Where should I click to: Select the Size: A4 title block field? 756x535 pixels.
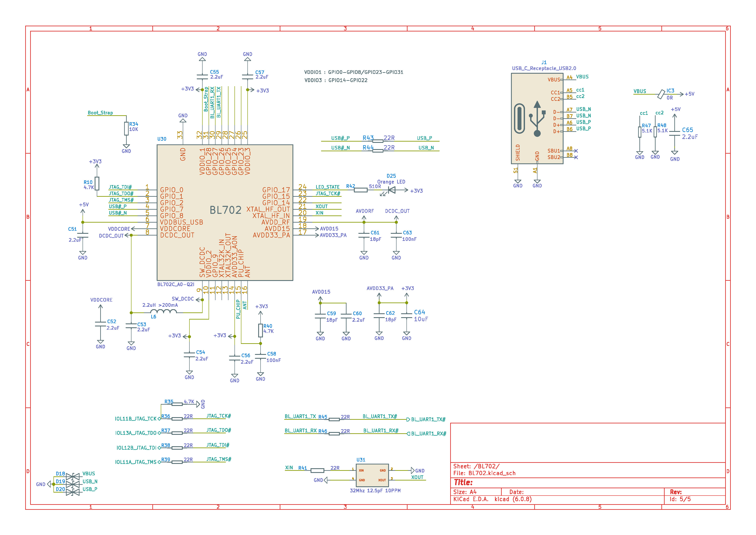coord(465,492)
